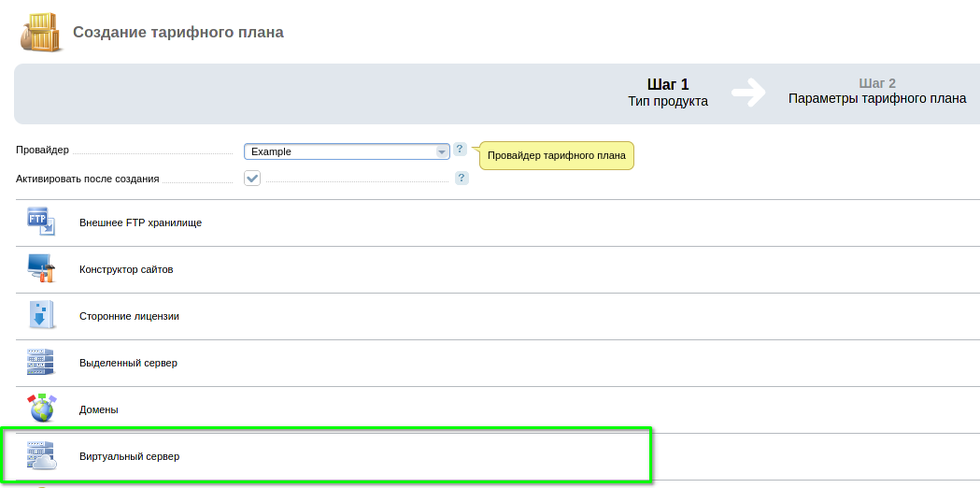Select the Шаг 1 Тип продукта step
This screenshot has width=980, height=488.
point(667,93)
